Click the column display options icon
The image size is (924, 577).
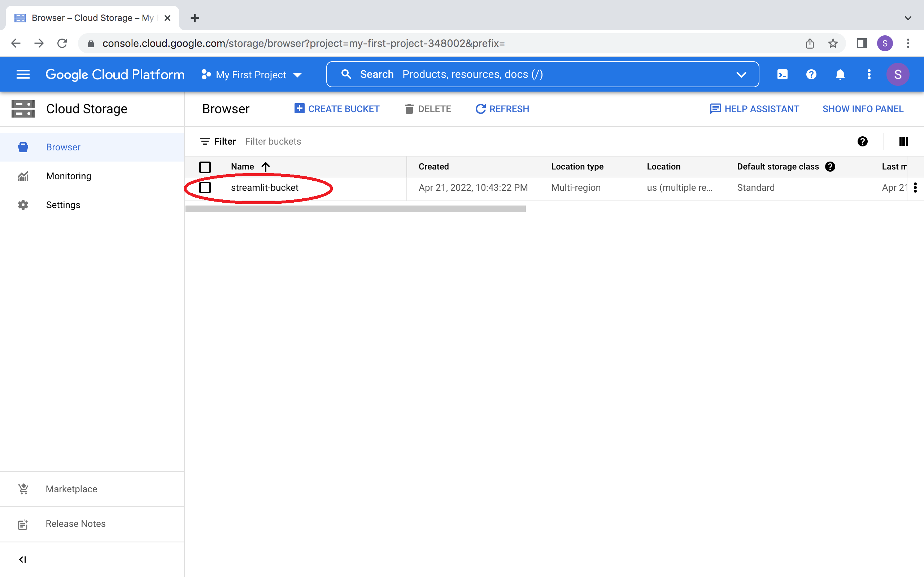903,142
